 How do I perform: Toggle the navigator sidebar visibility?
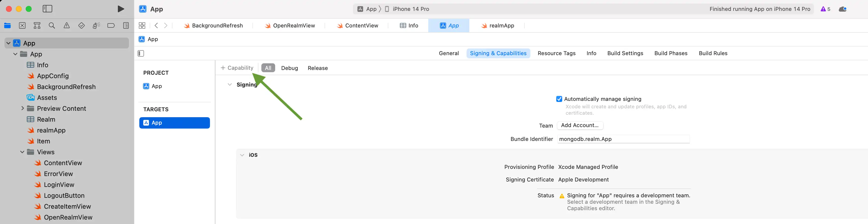pyautogui.click(x=47, y=9)
